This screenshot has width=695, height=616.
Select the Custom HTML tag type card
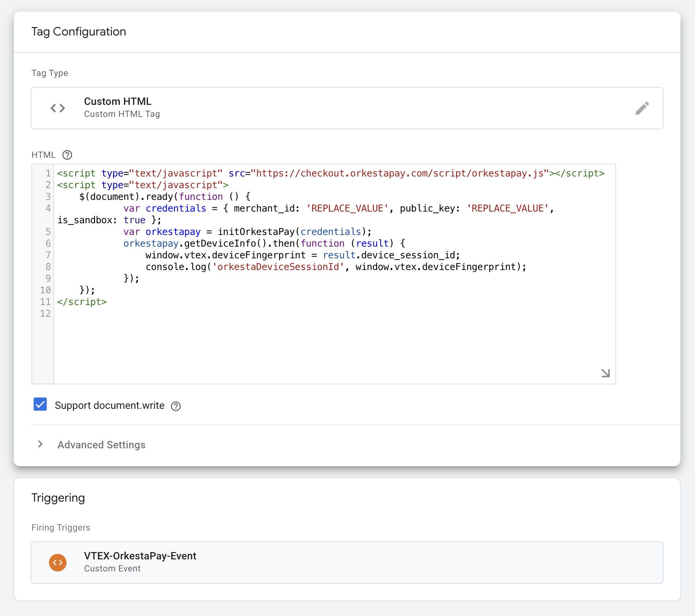pyautogui.click(x=347, y=108)
